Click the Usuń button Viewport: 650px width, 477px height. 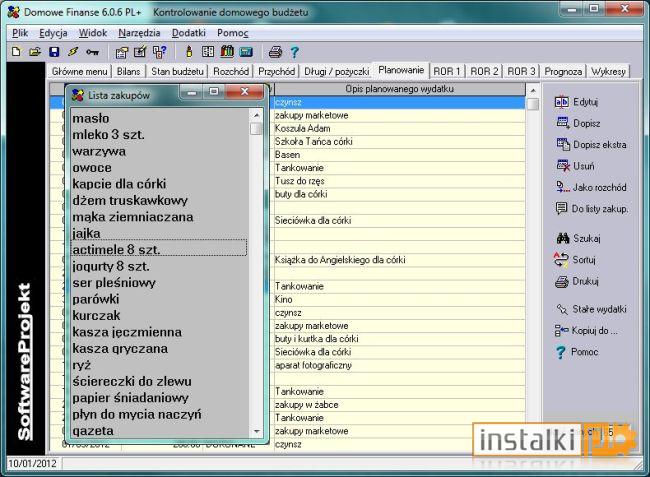[x=575, y=166]
